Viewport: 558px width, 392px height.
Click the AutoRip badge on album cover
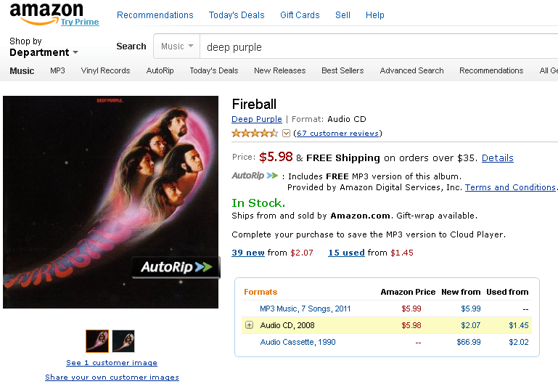click(x=176, y=267)
